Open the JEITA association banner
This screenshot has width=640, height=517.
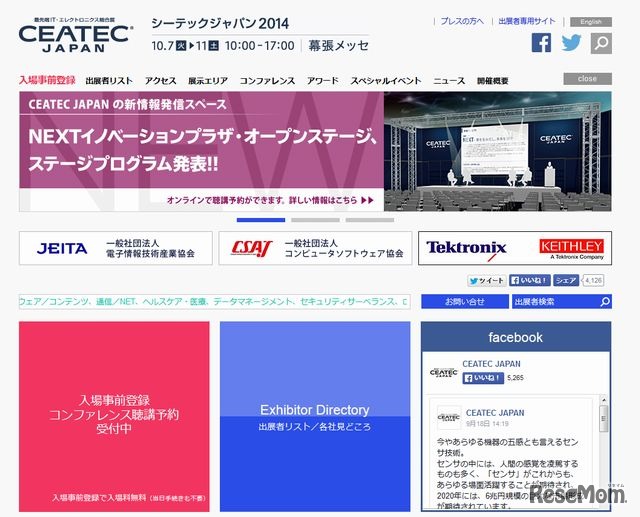pyautogui.click(x=116, y=248)
